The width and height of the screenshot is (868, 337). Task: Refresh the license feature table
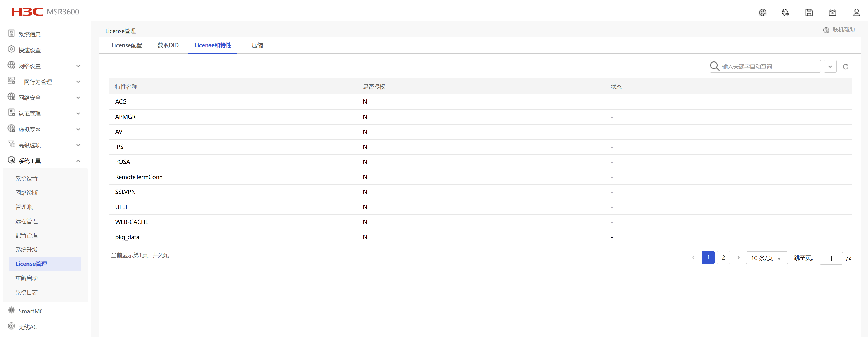[x=845, y=67]
